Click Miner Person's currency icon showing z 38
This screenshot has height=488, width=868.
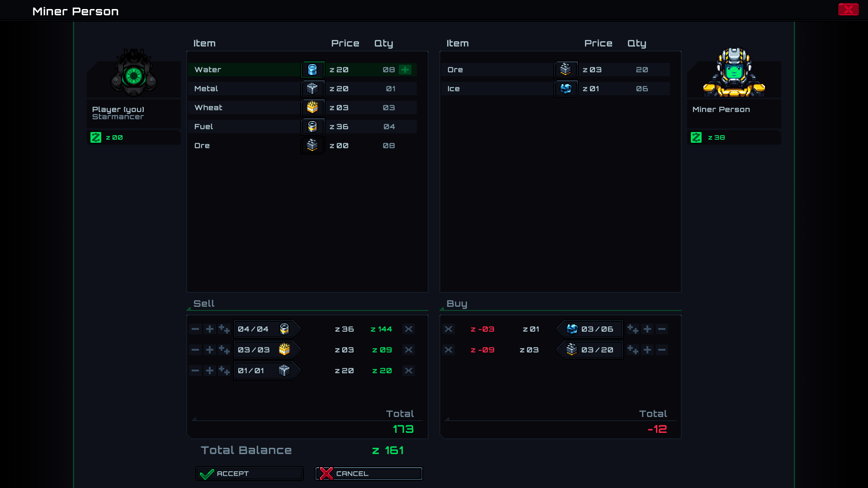[695, 137]
